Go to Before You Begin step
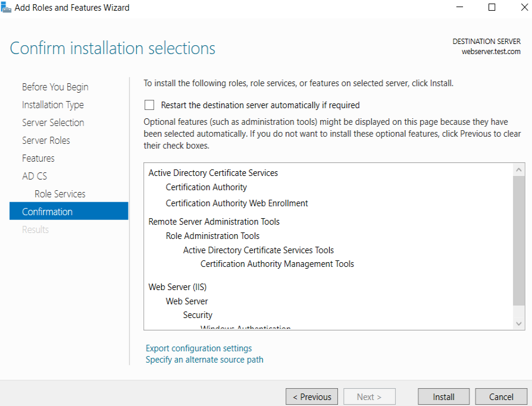532x406 pixels. tap(55, 87)
